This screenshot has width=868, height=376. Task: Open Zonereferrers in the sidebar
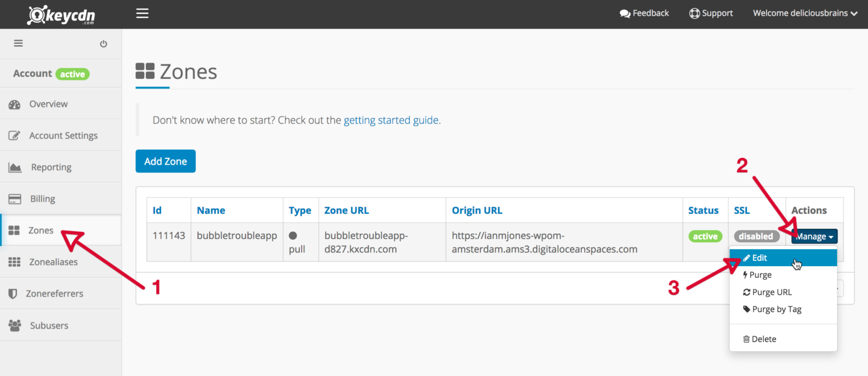pyautogui.click(x=61, y=293)
